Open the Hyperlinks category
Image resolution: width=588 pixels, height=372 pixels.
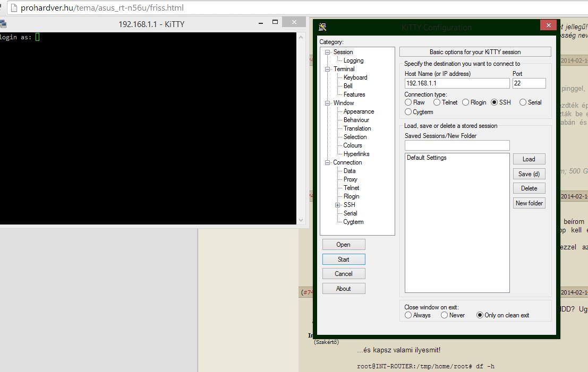pyautogui.click(x=356, y=154)
